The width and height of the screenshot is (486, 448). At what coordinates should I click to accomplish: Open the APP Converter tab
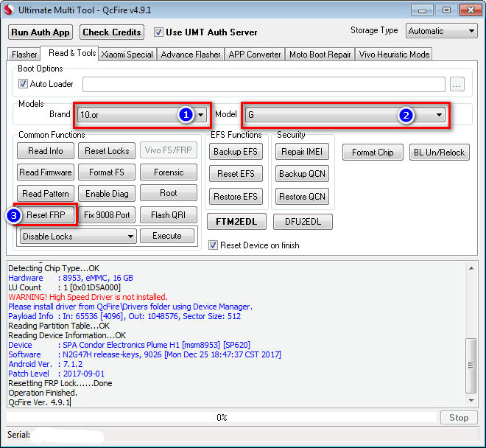255,55
